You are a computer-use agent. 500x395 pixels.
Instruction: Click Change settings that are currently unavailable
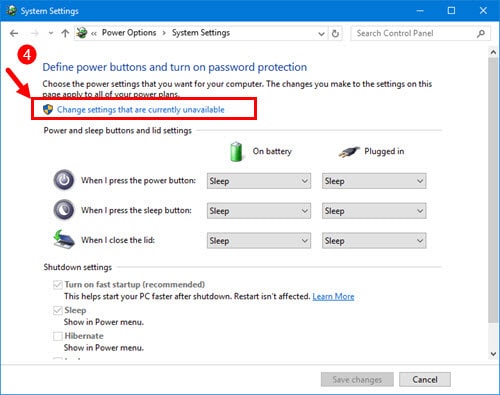point(141,109)
